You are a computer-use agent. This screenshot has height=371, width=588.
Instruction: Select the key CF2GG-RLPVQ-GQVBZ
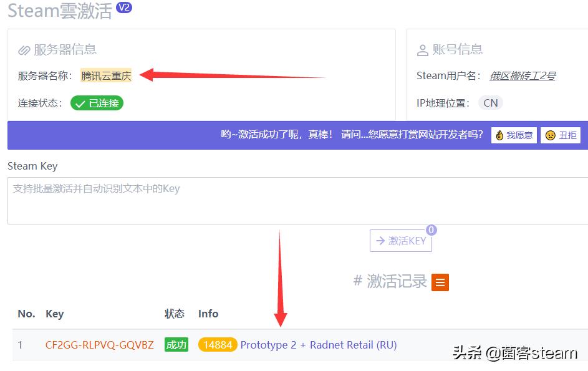pos(99,344)
